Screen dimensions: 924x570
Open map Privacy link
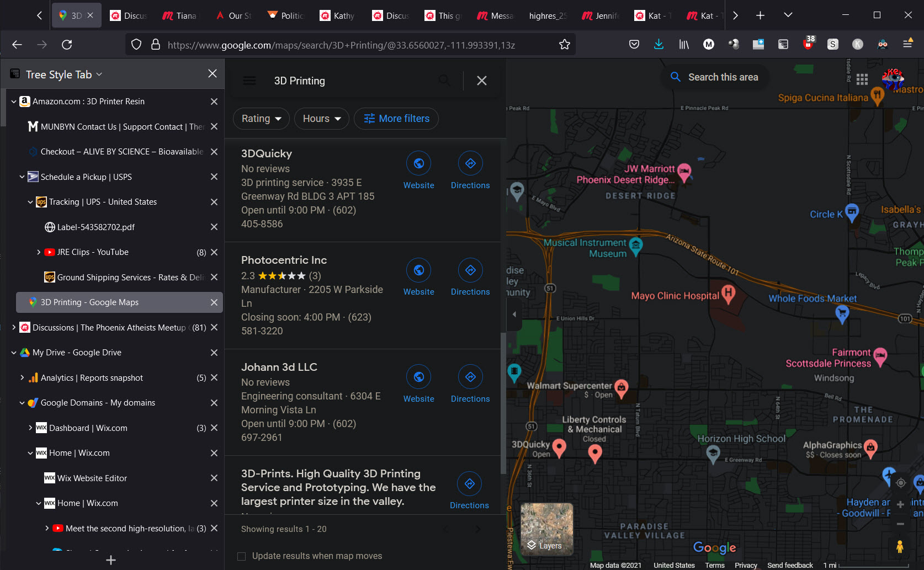pos(746,565)
